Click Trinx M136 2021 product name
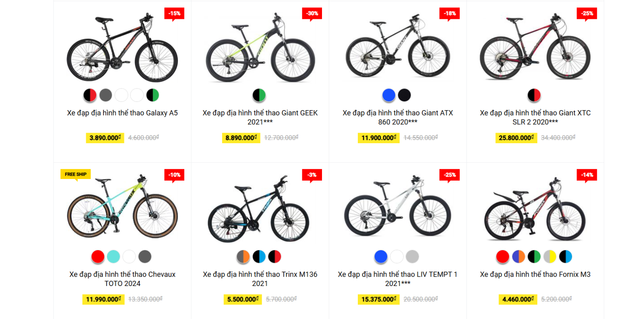This screenshot has height=319, width=644. pos(260,279)
